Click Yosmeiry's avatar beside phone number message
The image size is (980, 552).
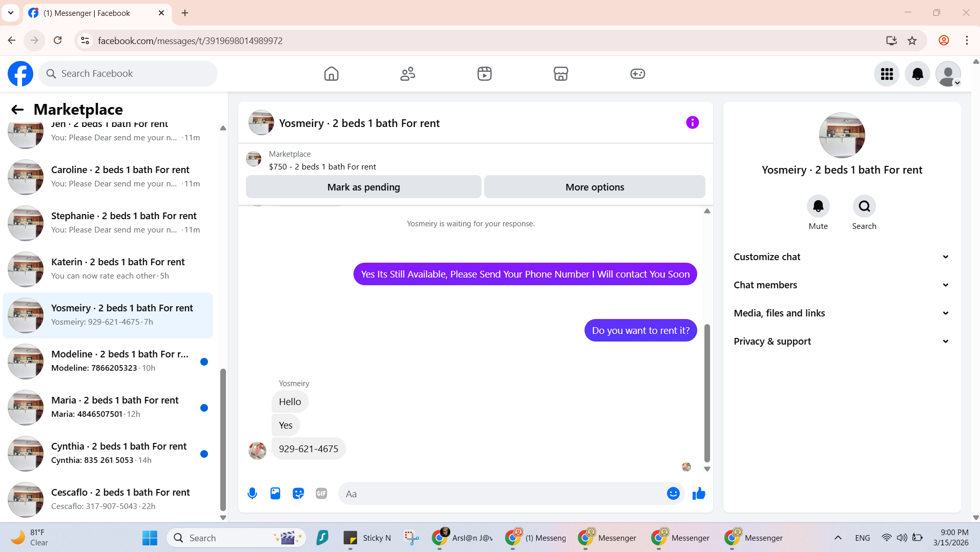coord(257,451)
